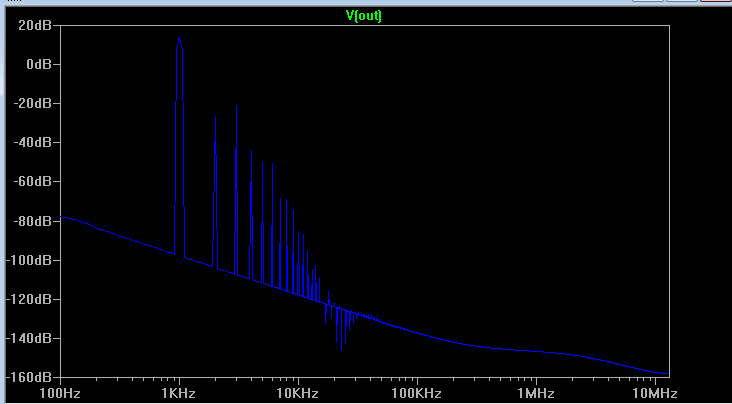Click the -140dB y-axis label
This screenshot has width=732, height=404.
29,338
